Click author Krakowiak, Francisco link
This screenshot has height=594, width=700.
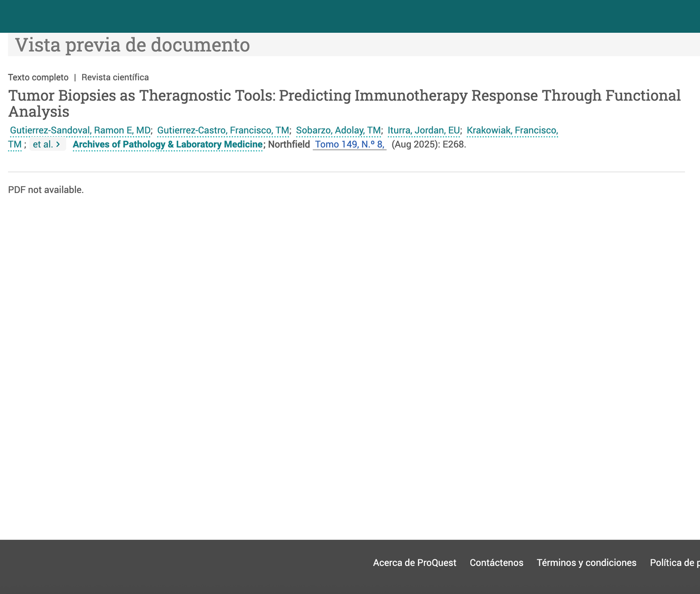pos(512,130)
